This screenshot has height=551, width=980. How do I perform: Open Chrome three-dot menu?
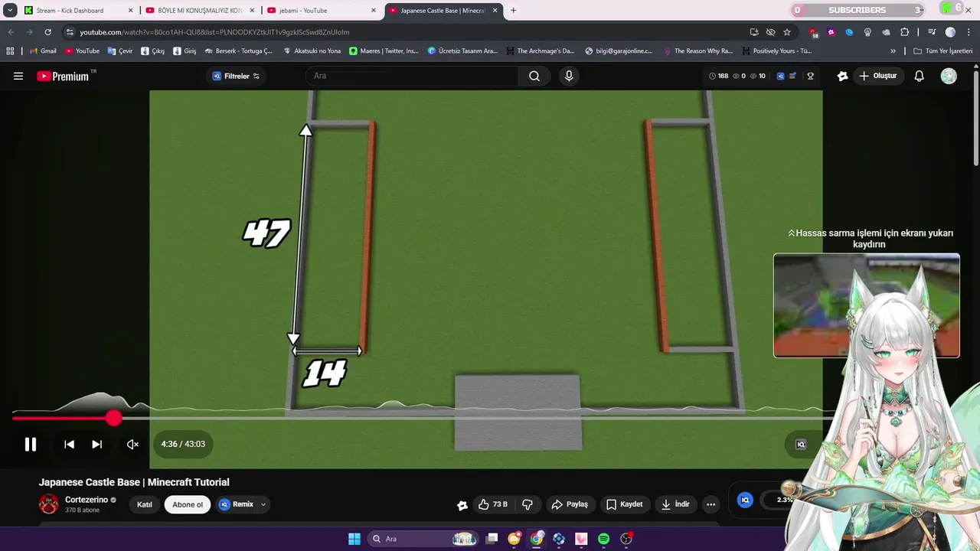(969, 32)
